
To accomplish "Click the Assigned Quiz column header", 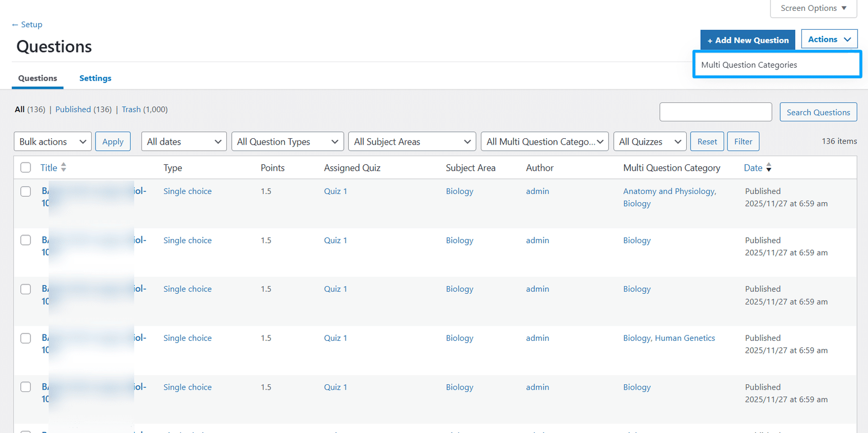I will 352,168.
